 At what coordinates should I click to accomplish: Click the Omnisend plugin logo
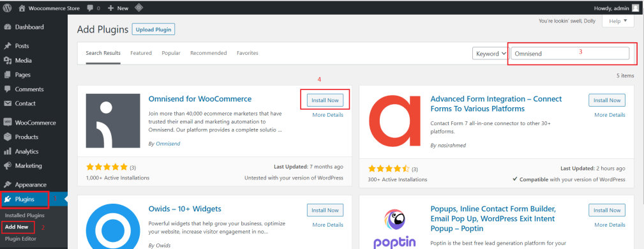click(x=112, y=121)
